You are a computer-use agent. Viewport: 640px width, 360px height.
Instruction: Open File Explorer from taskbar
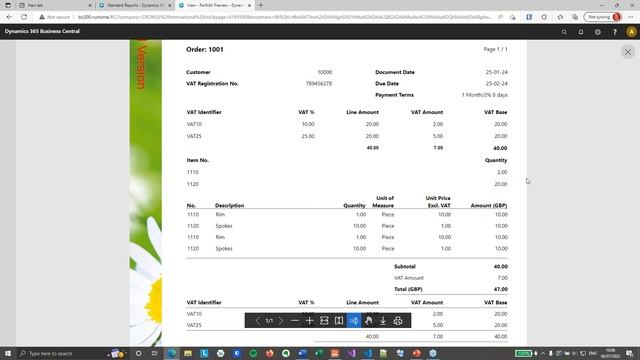188,353
